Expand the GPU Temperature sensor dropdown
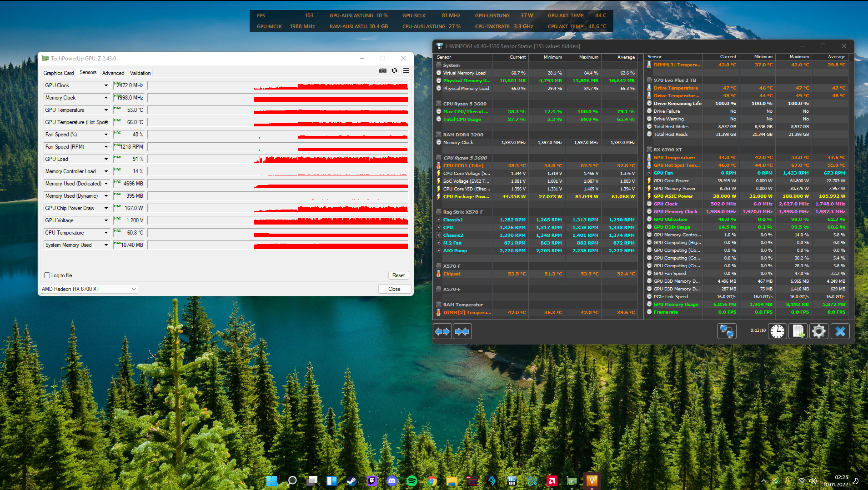Screen dimensions: 868x490 coord(106,110)
